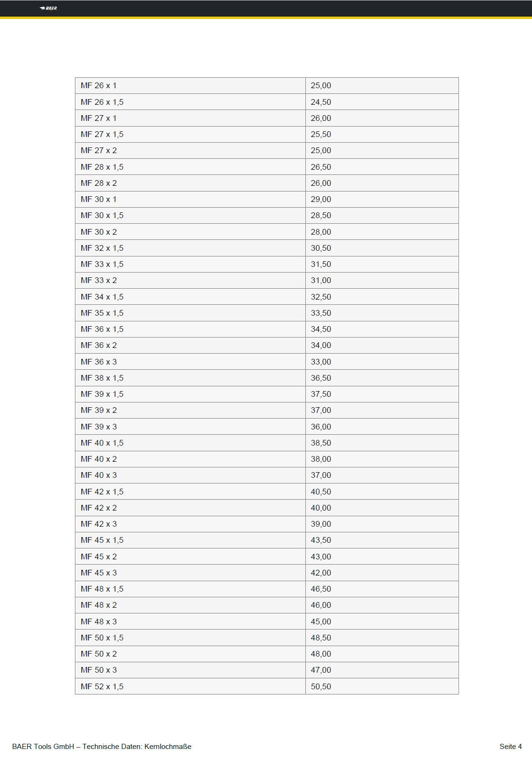This screenshot has width=532, height=758.
Task: Click the 'MF 39 x 2' thread size
Action: coord(99,411)
